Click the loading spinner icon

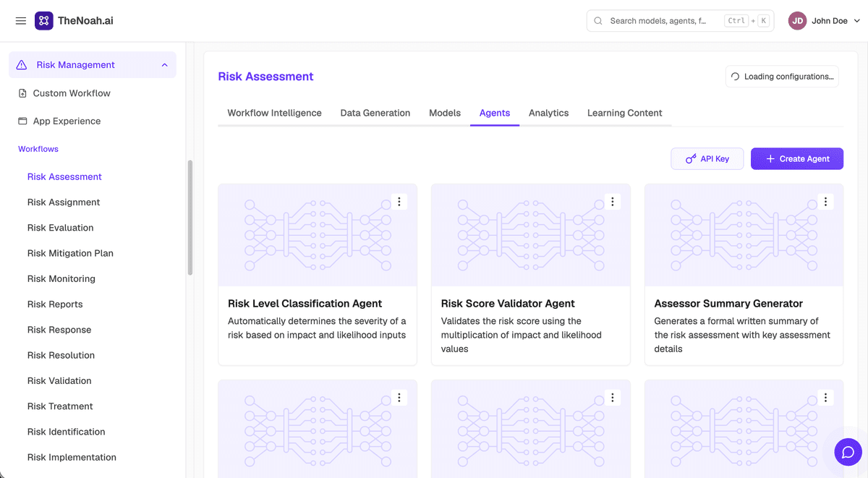[x=736, y=77]
